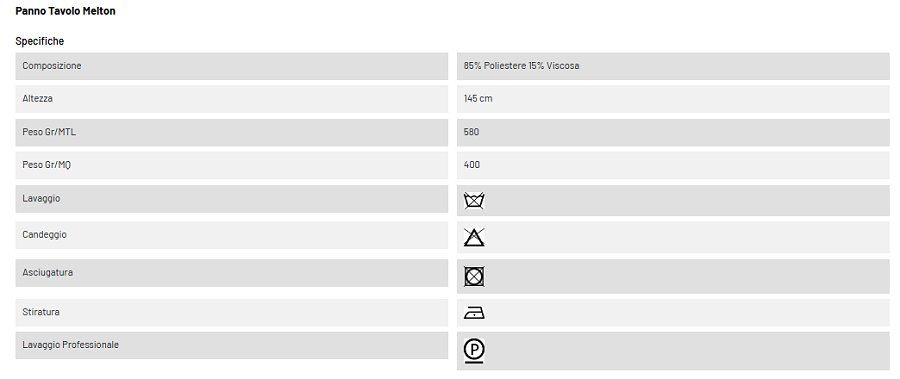Click the 145 cm height value
Image resolution: width=900 pixels, height=379 pixels.
(478, 99)
